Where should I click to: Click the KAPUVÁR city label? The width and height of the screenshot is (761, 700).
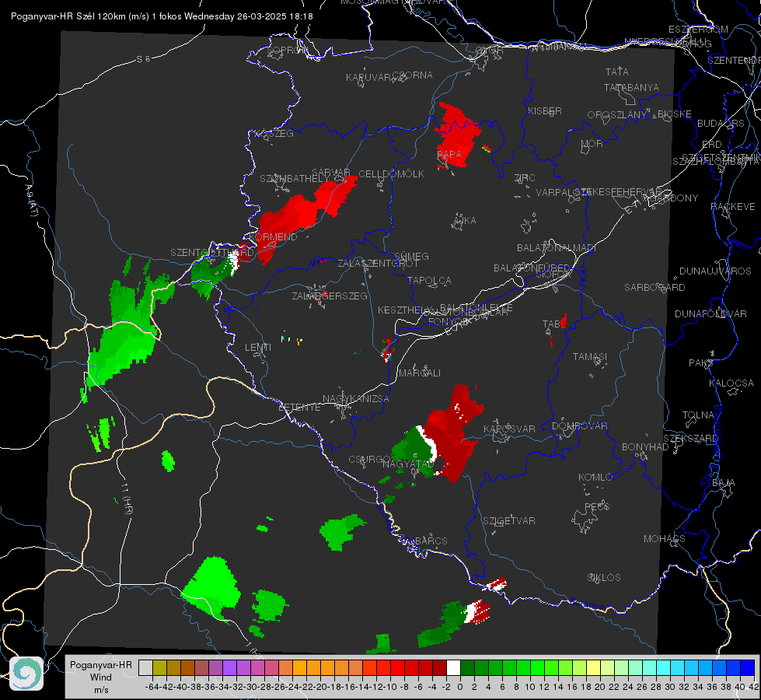(369, 78)
